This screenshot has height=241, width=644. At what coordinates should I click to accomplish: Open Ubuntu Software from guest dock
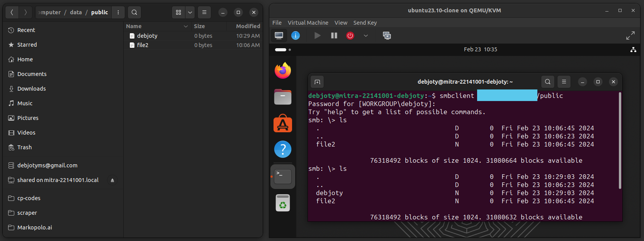[283, 123]
